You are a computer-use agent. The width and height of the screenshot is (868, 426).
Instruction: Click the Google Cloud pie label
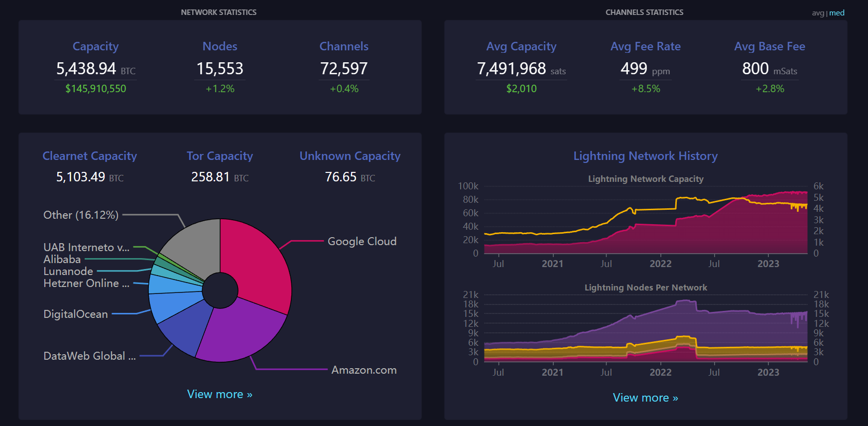coord(362,242)
